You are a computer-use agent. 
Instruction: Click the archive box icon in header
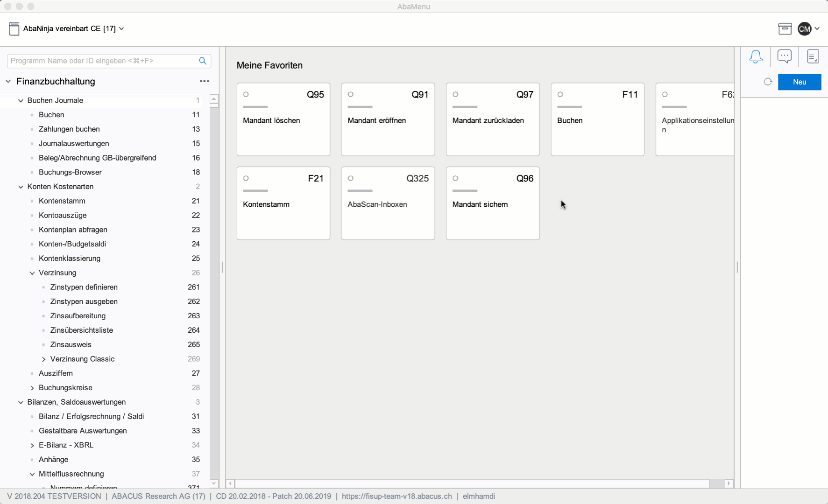point(785,29)
